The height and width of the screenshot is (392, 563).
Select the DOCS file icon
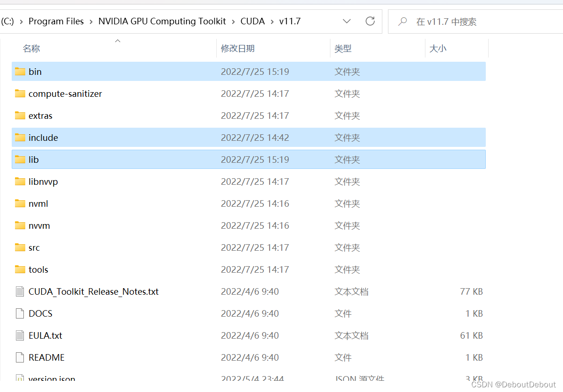20,313
